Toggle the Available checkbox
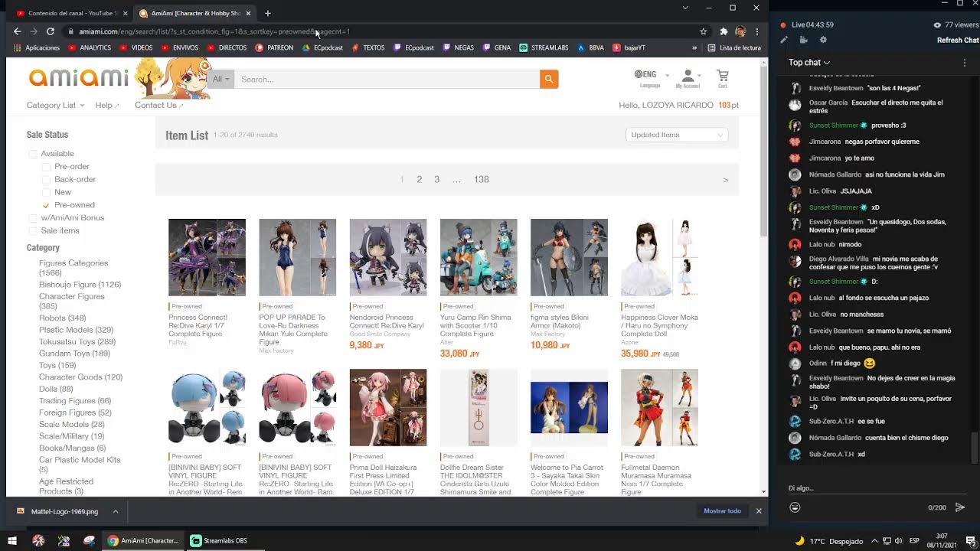This screenshot has height=551, width=980. pos(33,154)
